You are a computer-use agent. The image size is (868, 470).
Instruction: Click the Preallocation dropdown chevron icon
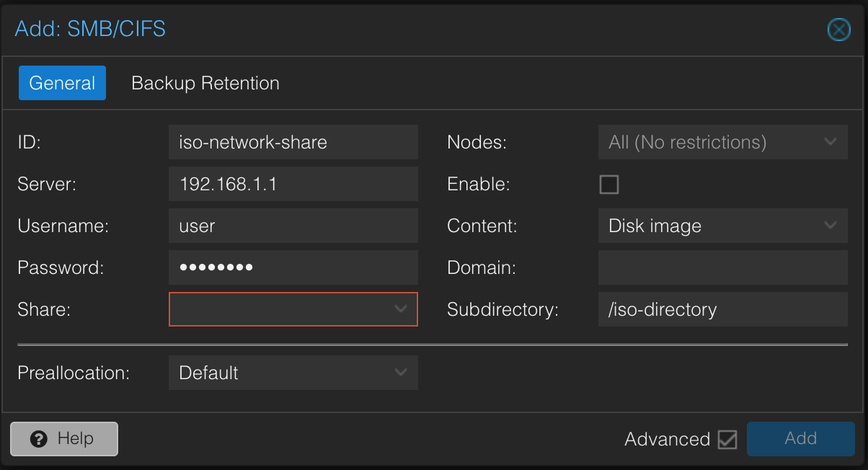pyautogui.click(x=402, y=373)
